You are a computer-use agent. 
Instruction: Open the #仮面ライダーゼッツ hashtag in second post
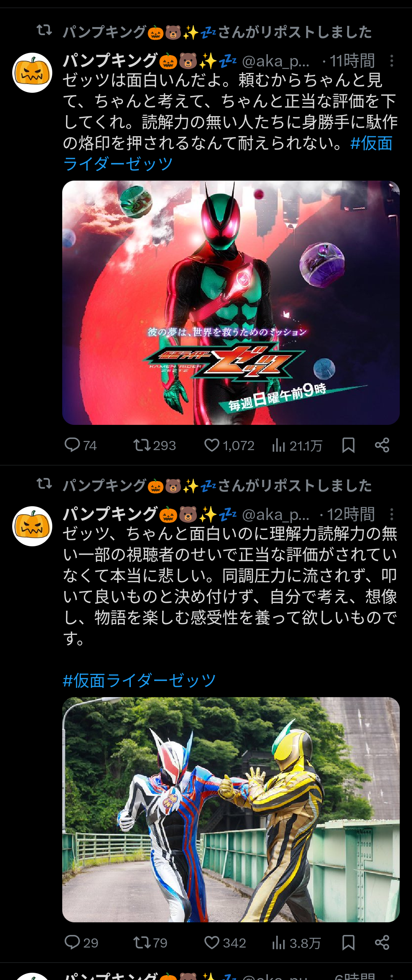(139, 680)
